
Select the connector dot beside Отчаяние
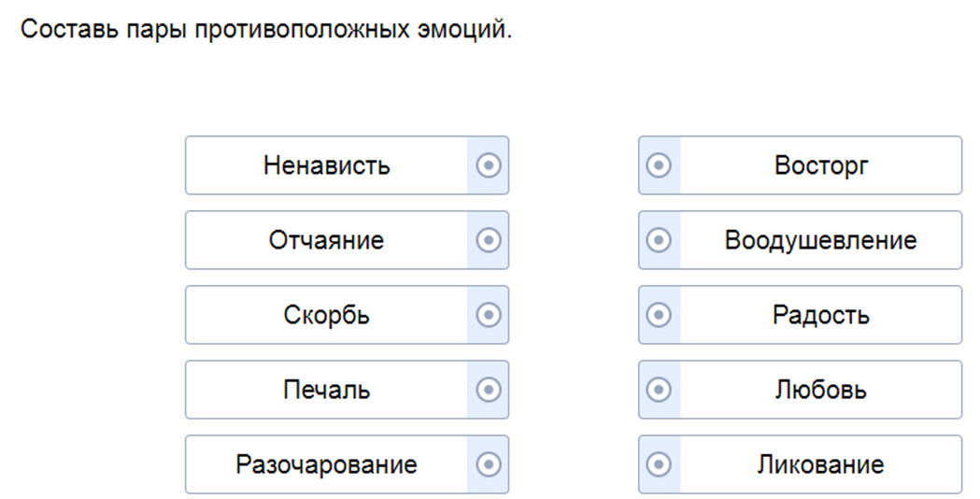tap(488, 240)
